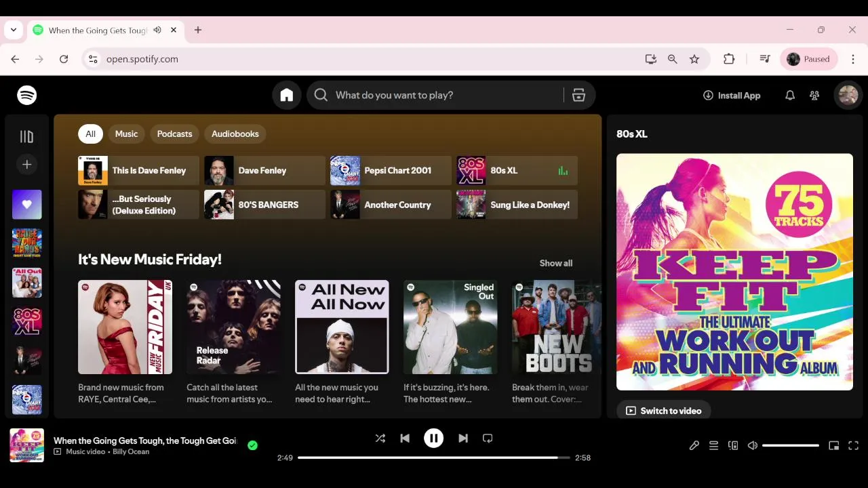Open the play queue icon
This screenshot has height=488, width=868.
coord(713,445)
